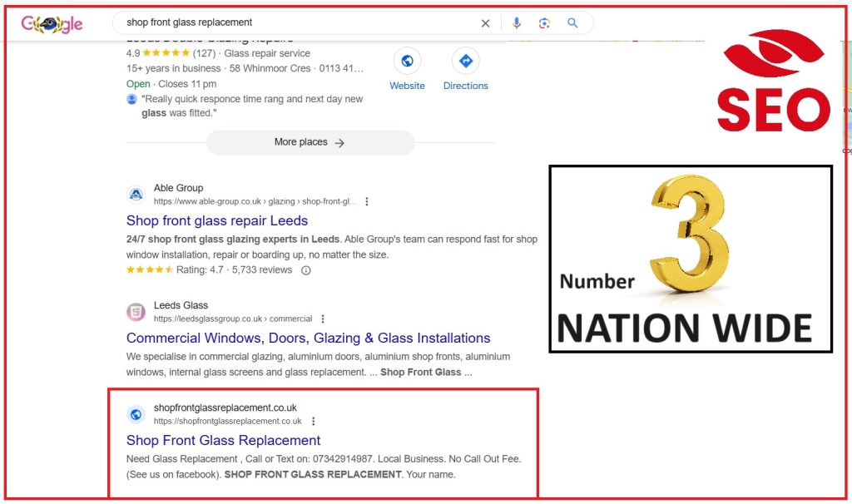Viewport: 852px width, 504px height.
Task: Click the shopfrontglassreplacement.co.uk favicon
Action: click(x=136, y=414)
